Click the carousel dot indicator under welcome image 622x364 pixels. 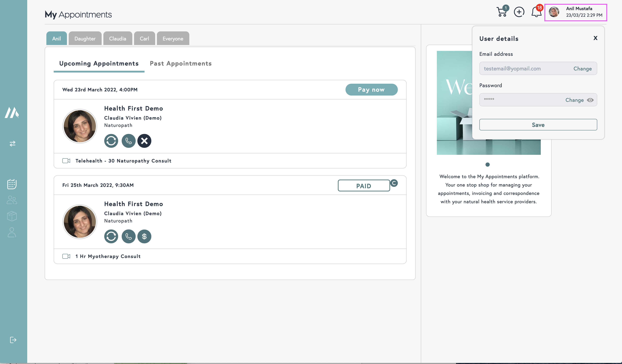tap(487, 165)
